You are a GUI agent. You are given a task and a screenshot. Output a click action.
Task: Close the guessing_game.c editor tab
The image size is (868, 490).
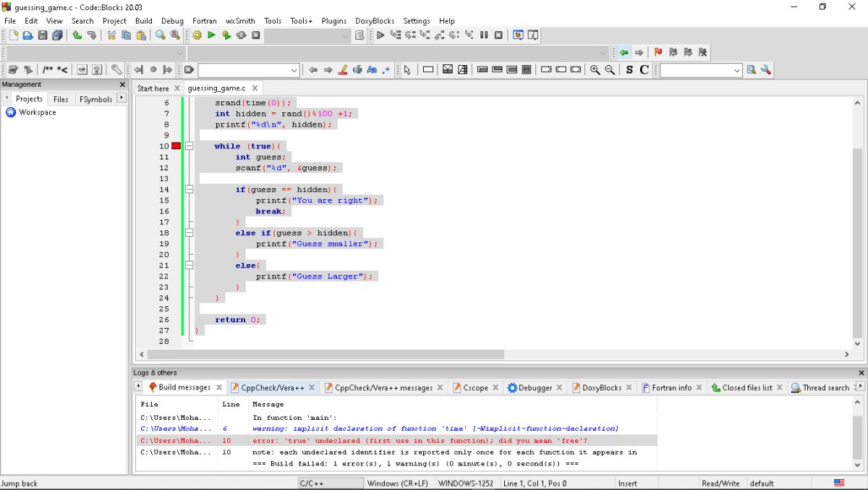click(x=255, y=88)
